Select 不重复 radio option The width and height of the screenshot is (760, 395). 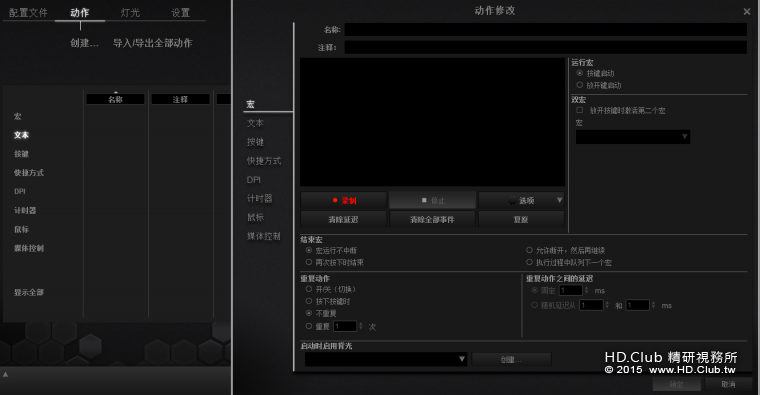pos(309,313)
